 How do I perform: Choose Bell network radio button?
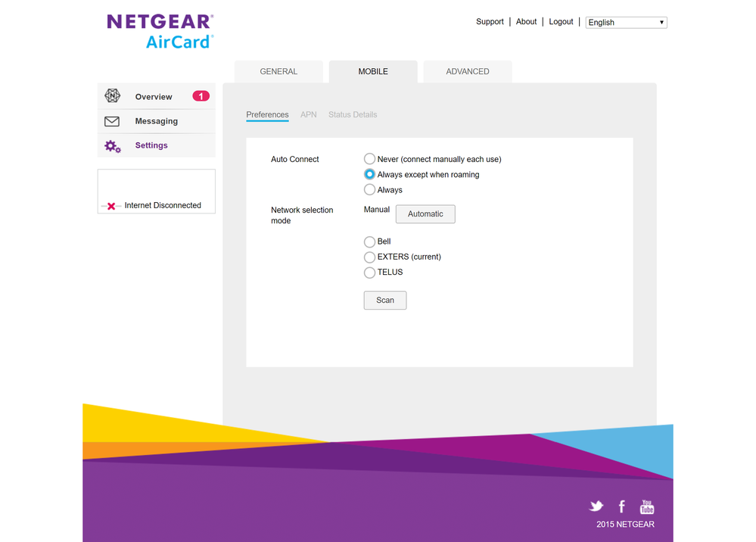pyautogui.click(x=369, y=241)
